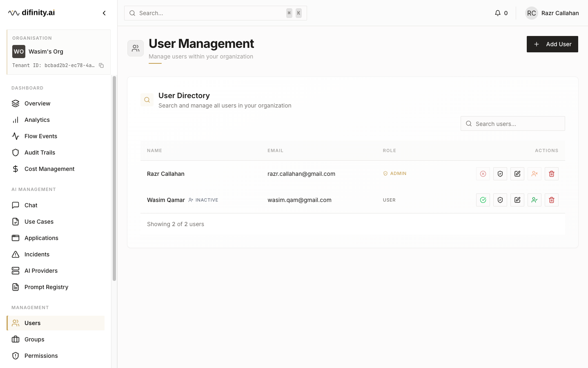Click the Use Cases document icon
Image resolution: width=588 pixels, height=368 pixels.
[x=16, y=222]
